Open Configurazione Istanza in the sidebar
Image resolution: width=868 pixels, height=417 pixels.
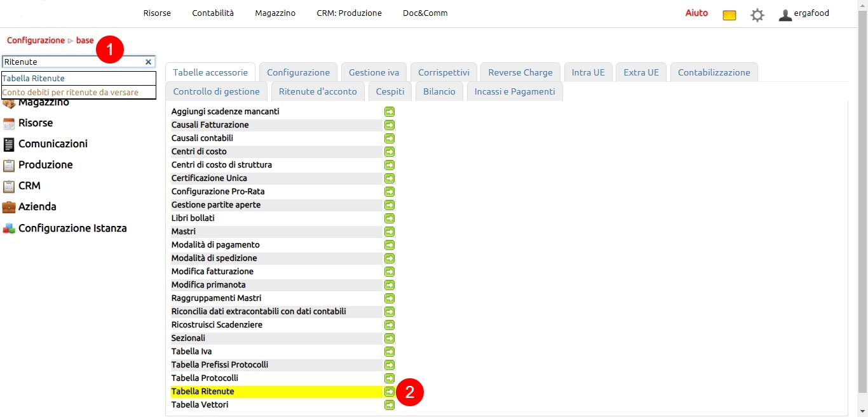coord(72,228)
